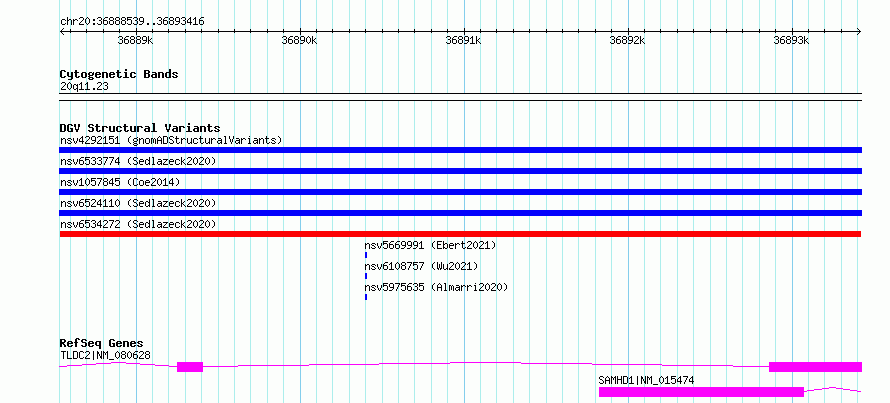
Task: Select the blue bar beneath nsv6524110
Action: pos(460,213)
